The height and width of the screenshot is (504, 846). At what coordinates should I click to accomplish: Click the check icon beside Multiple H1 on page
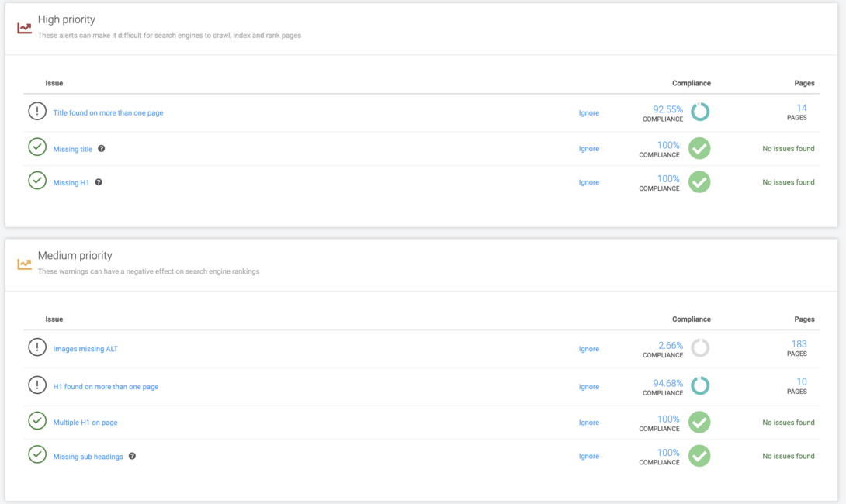[36, 422]
